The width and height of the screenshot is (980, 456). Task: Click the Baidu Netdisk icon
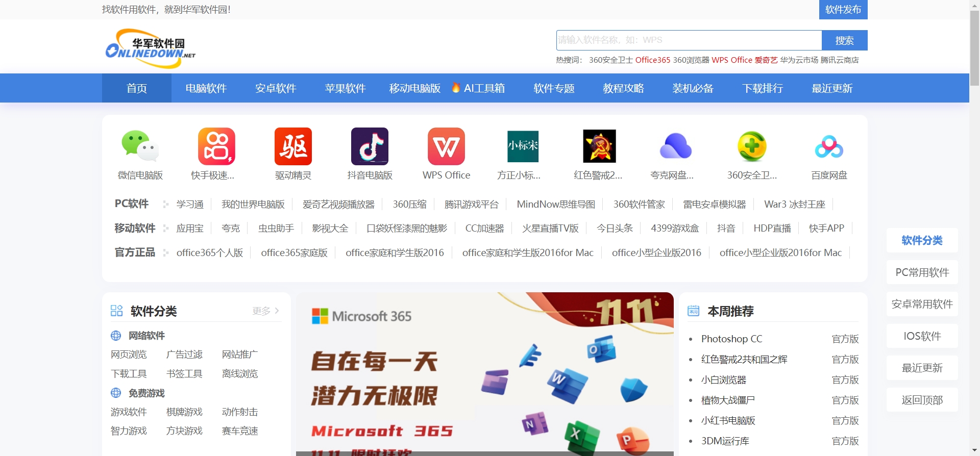coord(829,146)
